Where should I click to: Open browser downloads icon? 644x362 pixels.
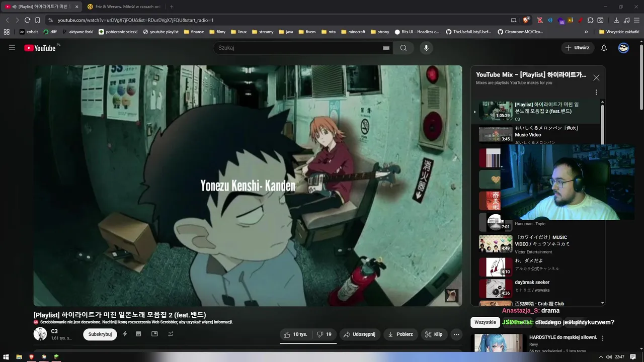pos(616,20)
